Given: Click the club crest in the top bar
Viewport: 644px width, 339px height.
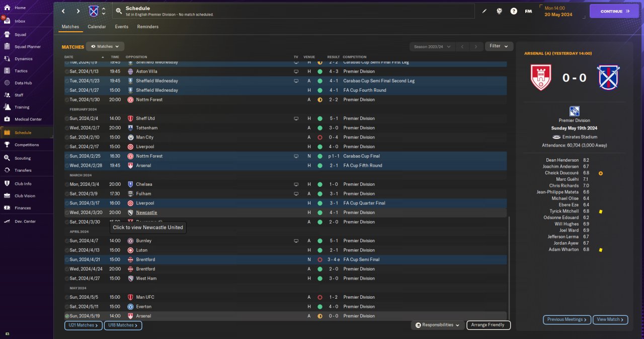Looking at the screenshot, I should (x=94, y=11).
